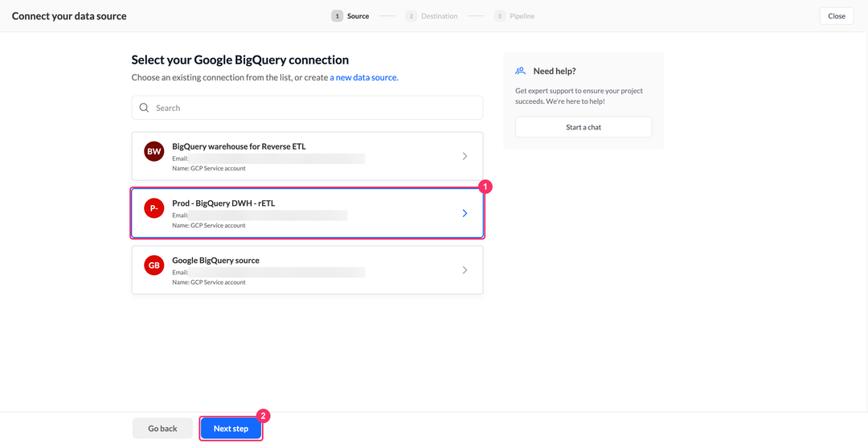The image size is (868, 444).
Task: Click the Need help people icon
Action: tap(520, 71)
